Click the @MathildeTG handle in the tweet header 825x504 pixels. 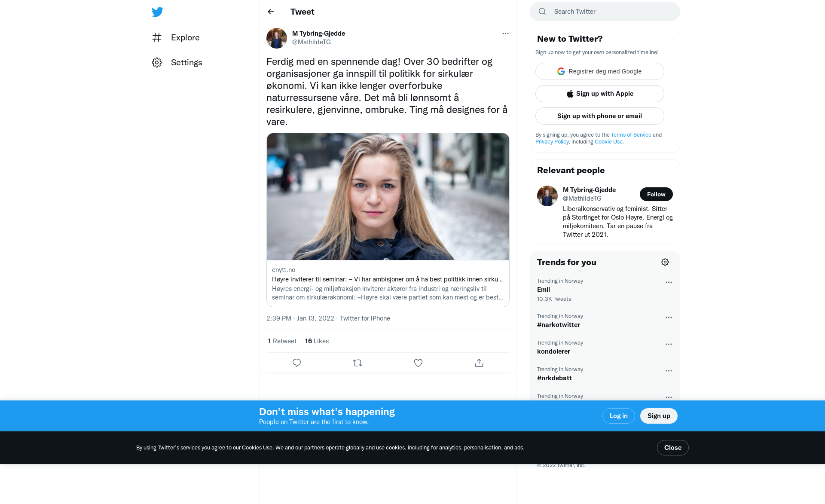312,42
